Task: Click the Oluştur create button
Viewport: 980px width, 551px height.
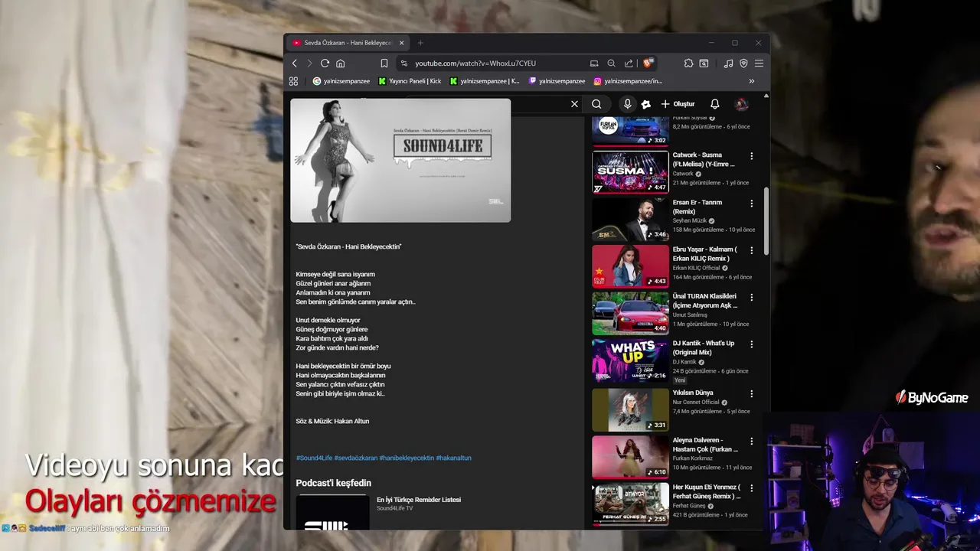Action: tap(678, 104)
